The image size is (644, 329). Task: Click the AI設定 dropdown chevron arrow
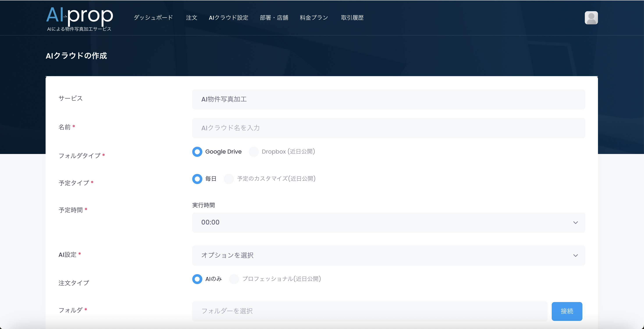pyautogui.click(x=575, y=256)
